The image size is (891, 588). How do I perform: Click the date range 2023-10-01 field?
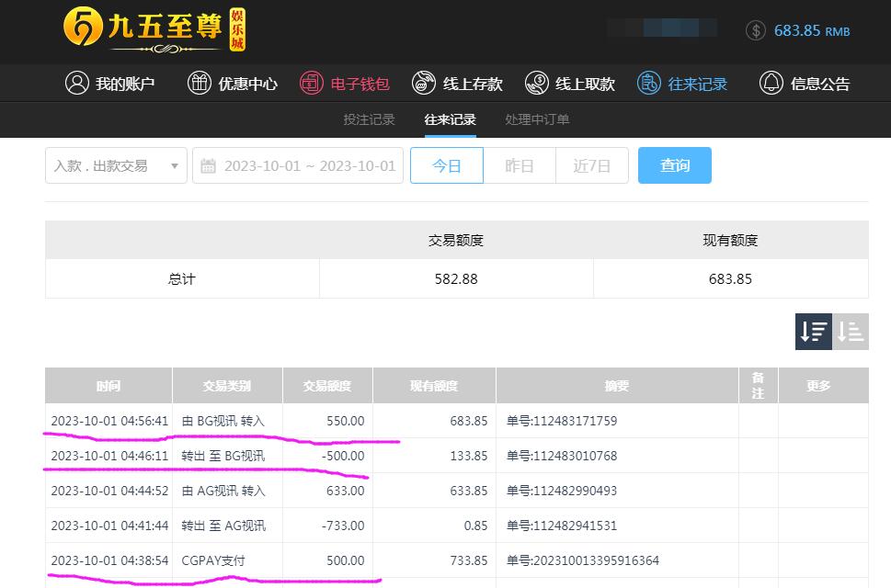pyautogui.click(x=298, y=165)
